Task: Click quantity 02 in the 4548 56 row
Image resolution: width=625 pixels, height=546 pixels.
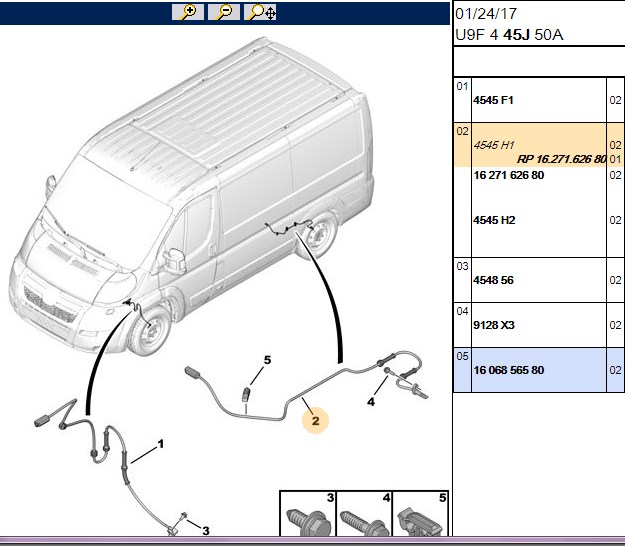Action: (x=615, y=280)
